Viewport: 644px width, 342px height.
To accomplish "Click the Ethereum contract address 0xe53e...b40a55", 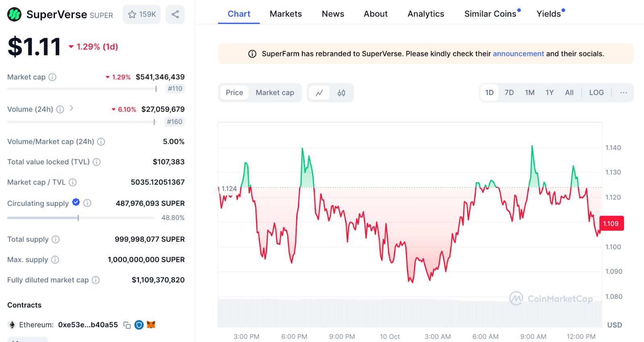I will point(88,325).
